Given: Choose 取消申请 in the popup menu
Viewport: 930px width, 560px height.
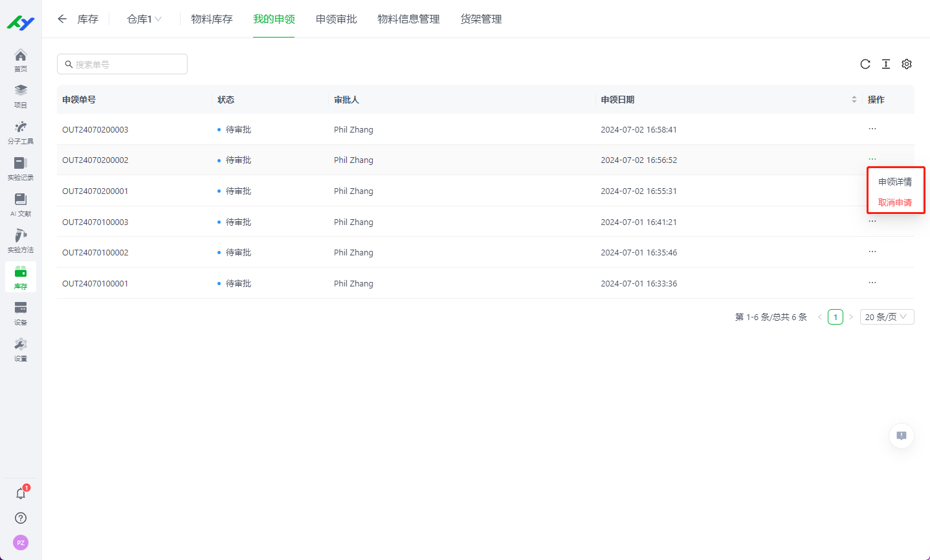Looking at the screenshot, I should coord(895,202).
